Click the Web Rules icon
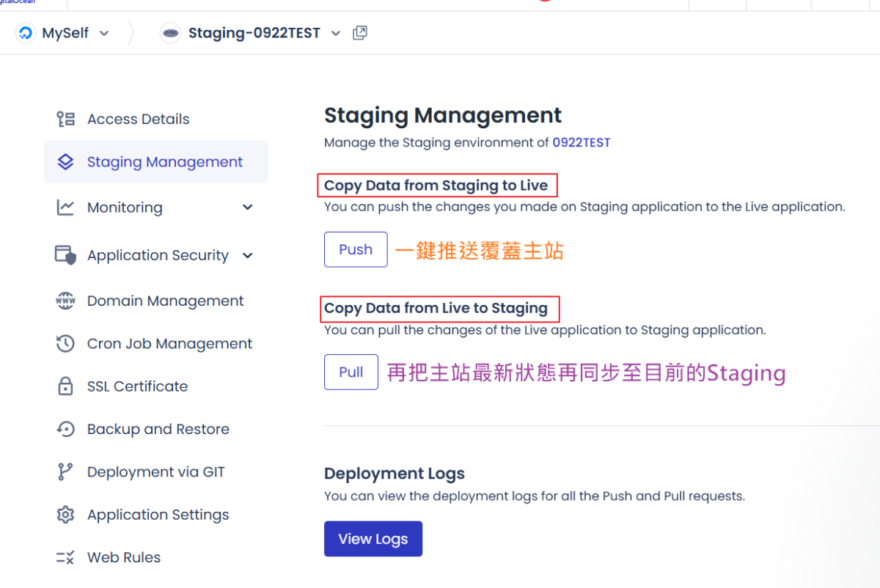This screenshot has width=880, height=588. pos(65,556)
